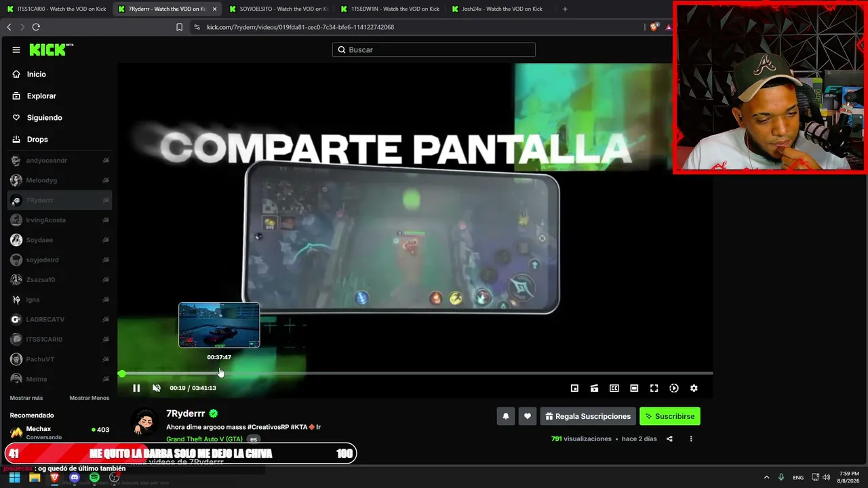The width and height of the screenshot is (868, 488).
Task: Click the Kick logo
Action: tap(51, 49)
